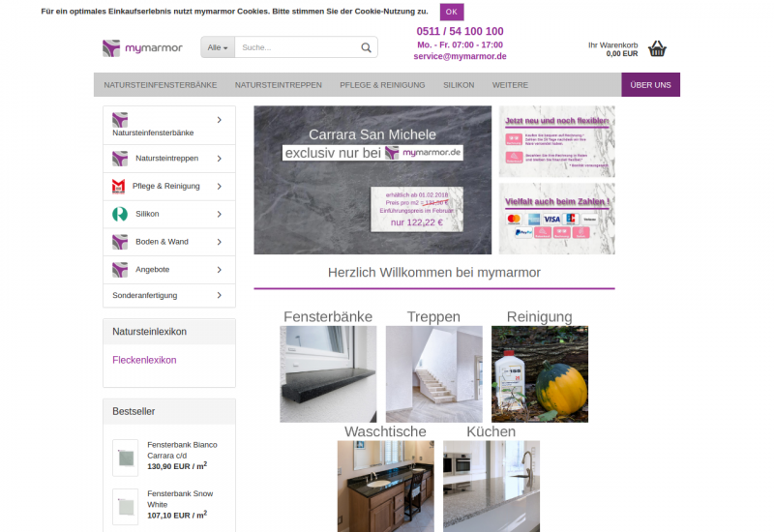Click the Carrara San Michele banner
774x532 pixels.
click(372, 180)
